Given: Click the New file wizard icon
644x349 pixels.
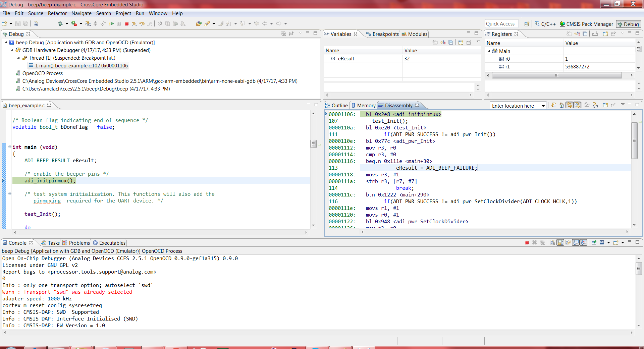Looking at the screenshot, I should pyautogui.click(x=4, y=23).
